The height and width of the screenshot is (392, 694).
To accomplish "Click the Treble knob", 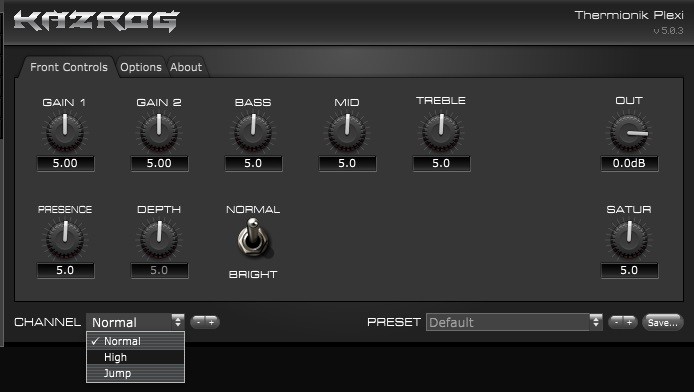I will click(441, 132).
